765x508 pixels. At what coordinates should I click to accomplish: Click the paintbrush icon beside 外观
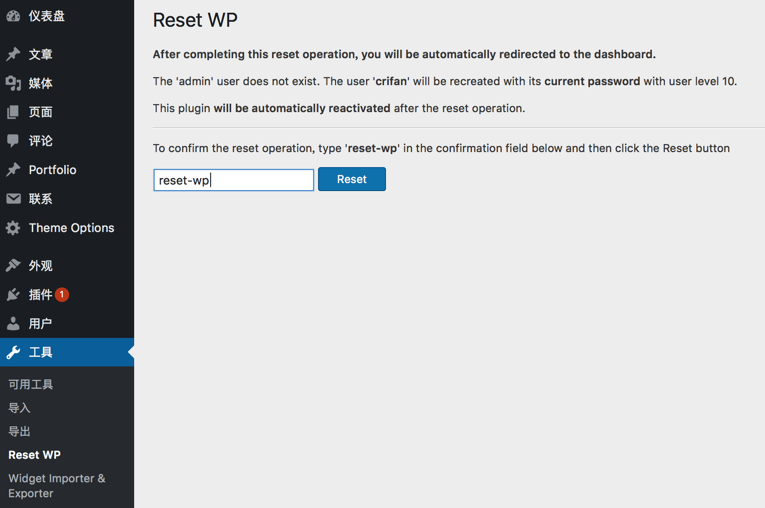point(13,266)
